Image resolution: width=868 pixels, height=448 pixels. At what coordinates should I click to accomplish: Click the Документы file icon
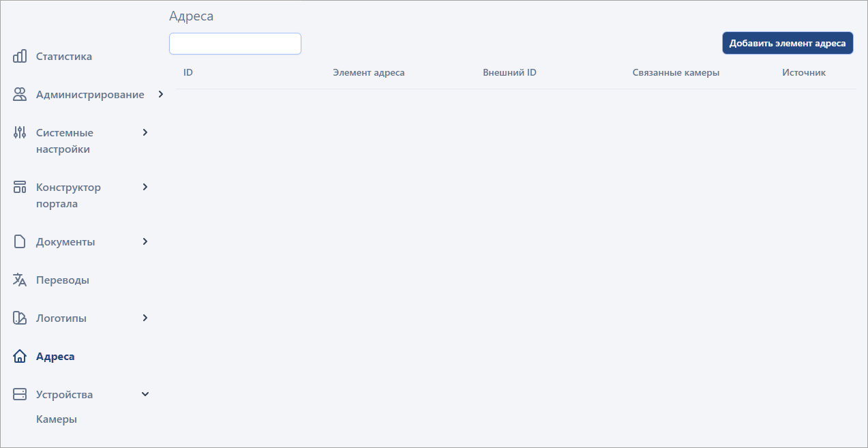(20, 242)
